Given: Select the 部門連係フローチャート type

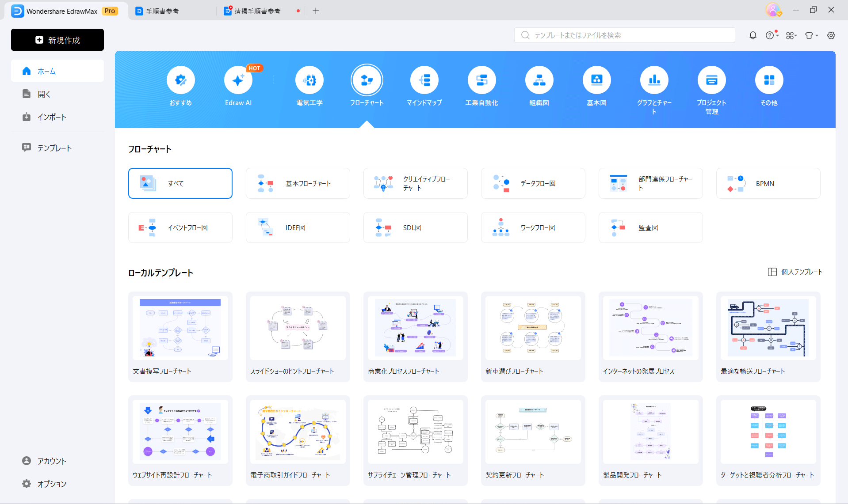Looking at the screenshot, I should pyautogui.click(x=651, y=183).
